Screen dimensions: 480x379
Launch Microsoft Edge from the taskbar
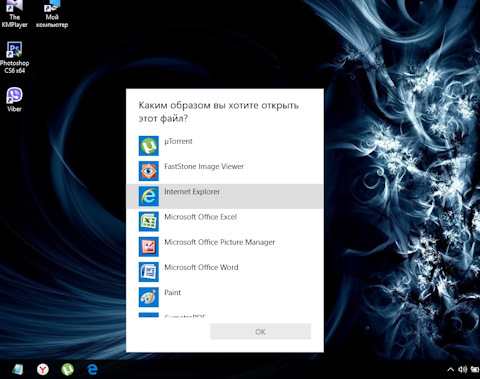pyautogui.click(x=92, y=369)
